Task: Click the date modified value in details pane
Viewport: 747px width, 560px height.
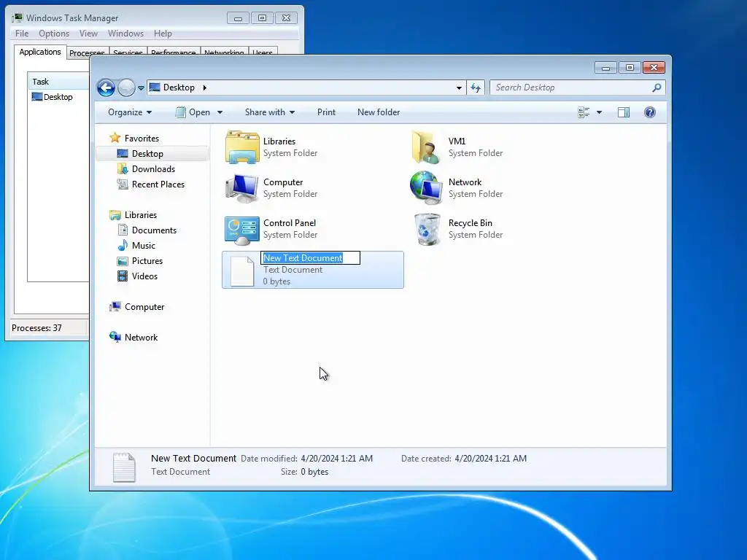Action: tap(337, 459)
